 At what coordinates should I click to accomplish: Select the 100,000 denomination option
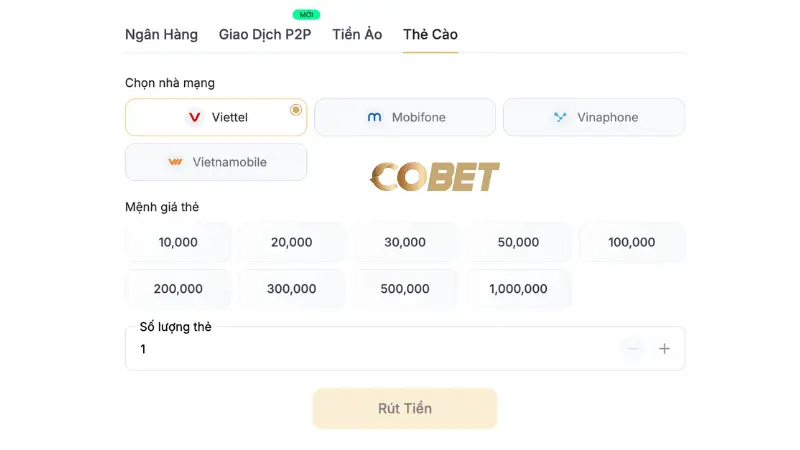click(x=631, y=242)
